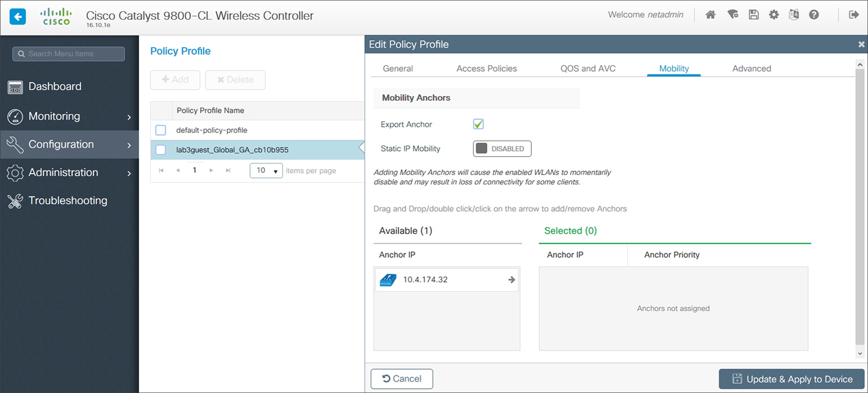Click the Administration gear icon
The height and width of the screenshot is (393, 868).
[x=15, y=173]
